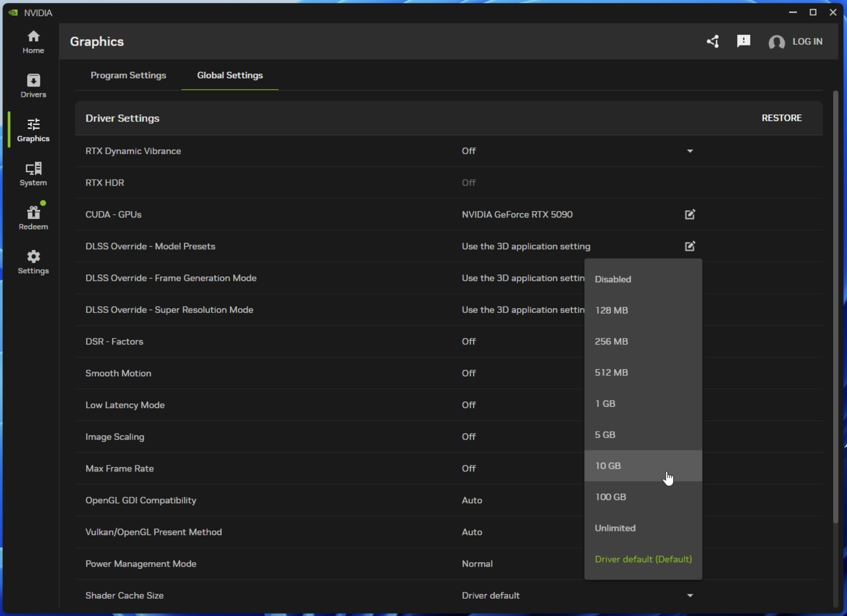Open app Settings from the sidebar

point(33,262)
